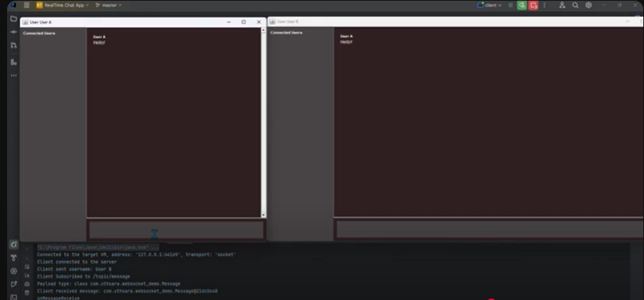This screenshot has width=644, height=300.
Task: Open the Build hammer tool window icon
Action: click(14, 257)
